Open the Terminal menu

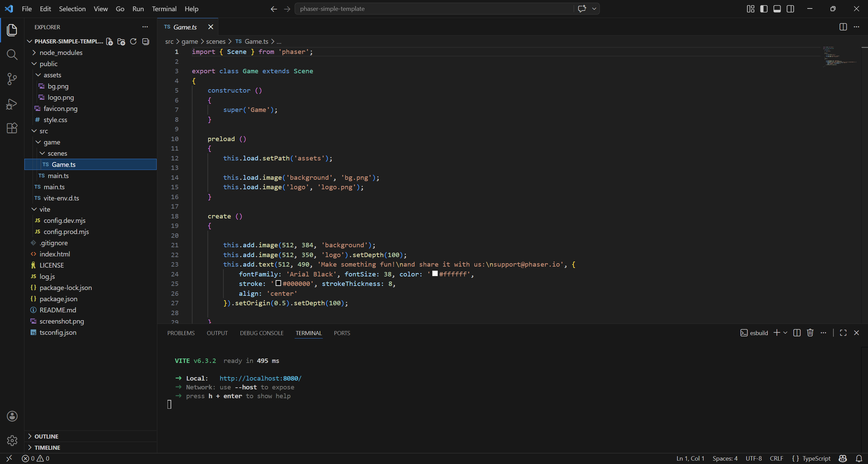point(164,9)
